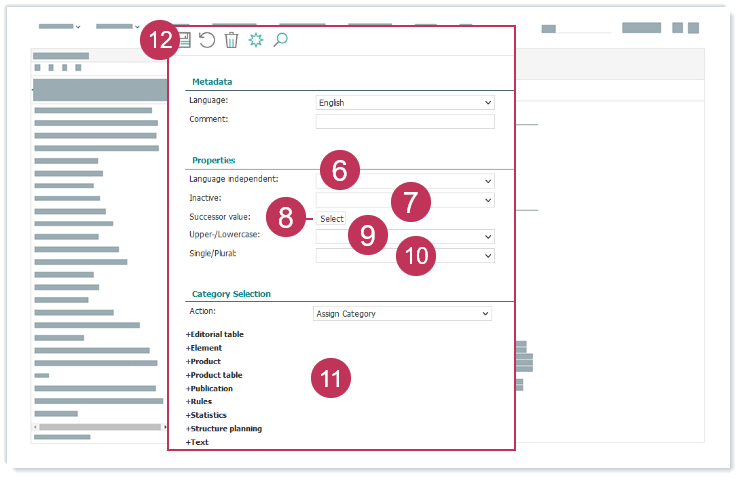The image size is (740, 478).
Task: Click the undo arrow icon
Action: [207, 40]
